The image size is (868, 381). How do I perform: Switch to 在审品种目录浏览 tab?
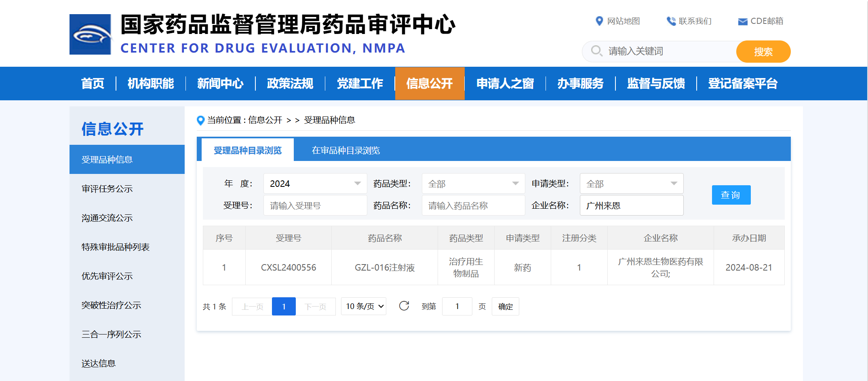(x=346, y=150)
